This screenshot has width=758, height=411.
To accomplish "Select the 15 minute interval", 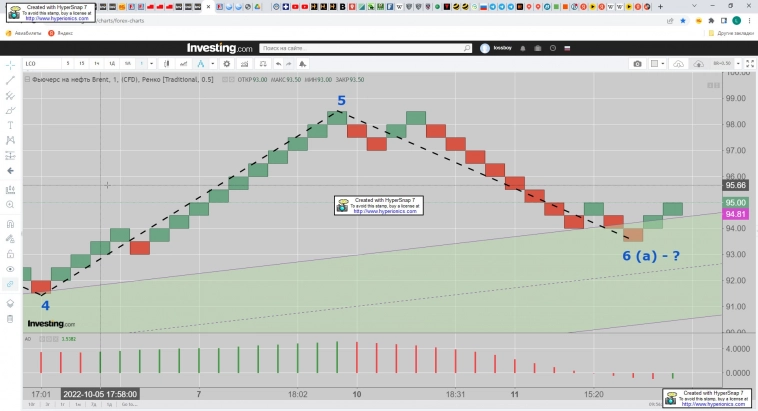I will [x=82, y=63].
